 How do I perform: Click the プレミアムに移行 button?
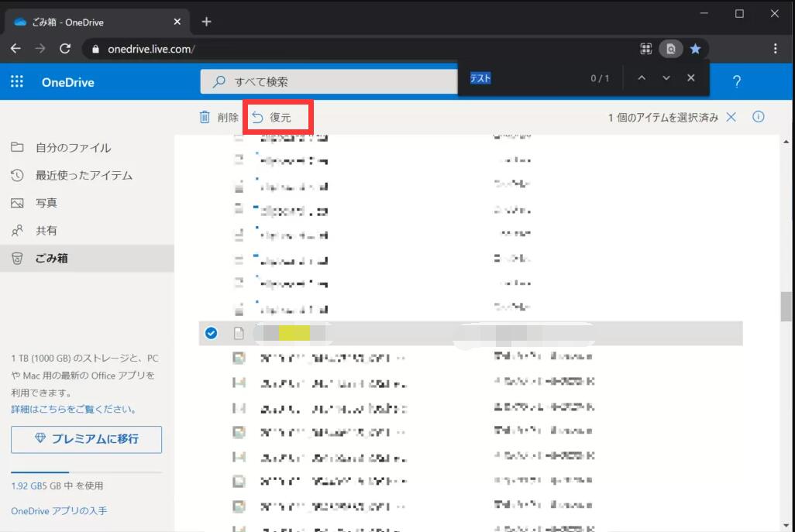click(85, 439)
